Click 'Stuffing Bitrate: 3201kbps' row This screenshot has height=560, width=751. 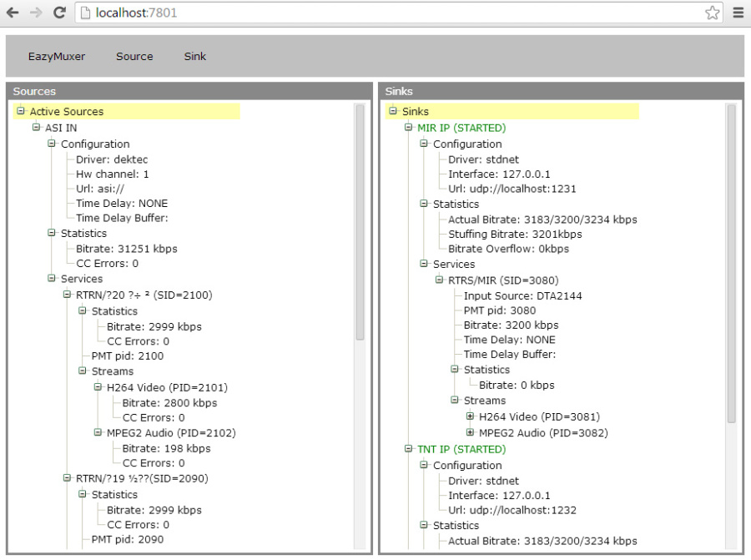[x=515, y=235]
